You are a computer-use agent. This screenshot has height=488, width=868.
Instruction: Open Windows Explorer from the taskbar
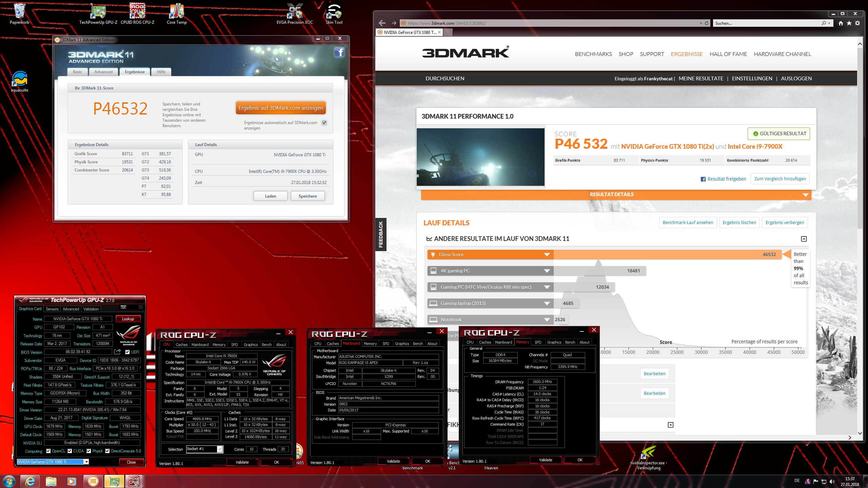[51, 481]
